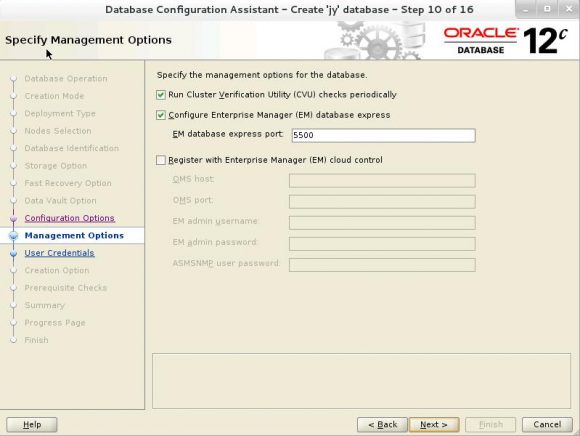Focus the EM database express port field
Image resolution: width=580 pixels, height=436 pixels.
[383, 135]
